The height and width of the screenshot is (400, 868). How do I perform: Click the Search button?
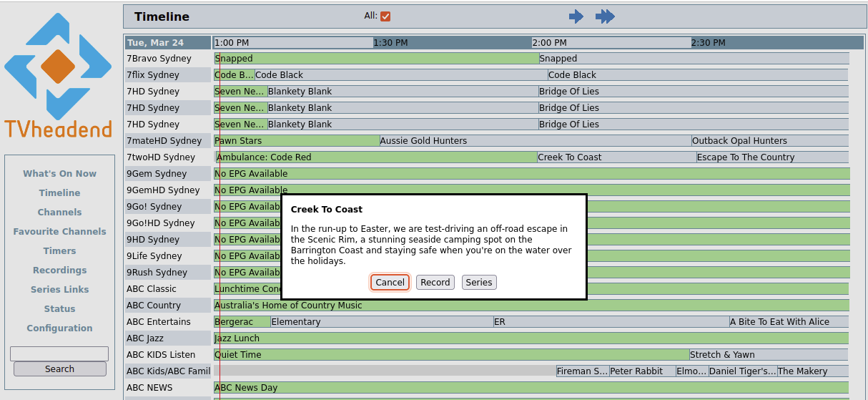(59, 369)
